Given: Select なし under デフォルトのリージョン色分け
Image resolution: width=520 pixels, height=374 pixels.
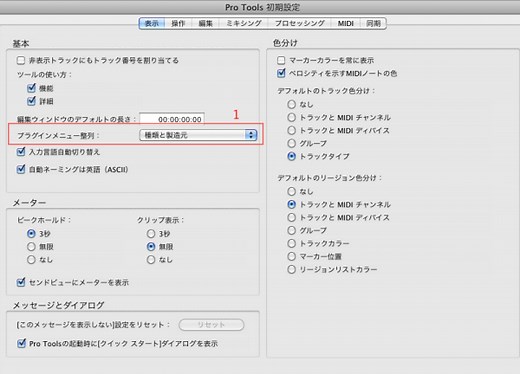Looking at the screenshot, I should click(292, 191).
